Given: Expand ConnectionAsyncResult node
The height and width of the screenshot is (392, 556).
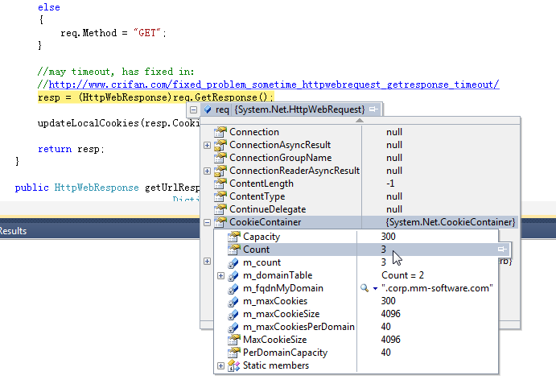Looking at the screenshot, I should click(207, 145).
